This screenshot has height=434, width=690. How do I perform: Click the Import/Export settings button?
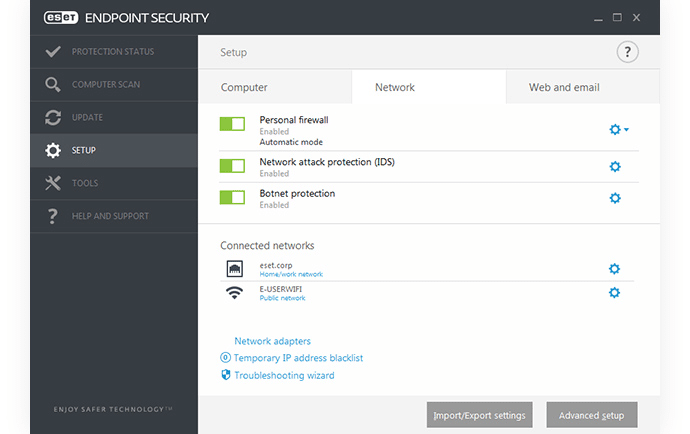pos(479,415)
